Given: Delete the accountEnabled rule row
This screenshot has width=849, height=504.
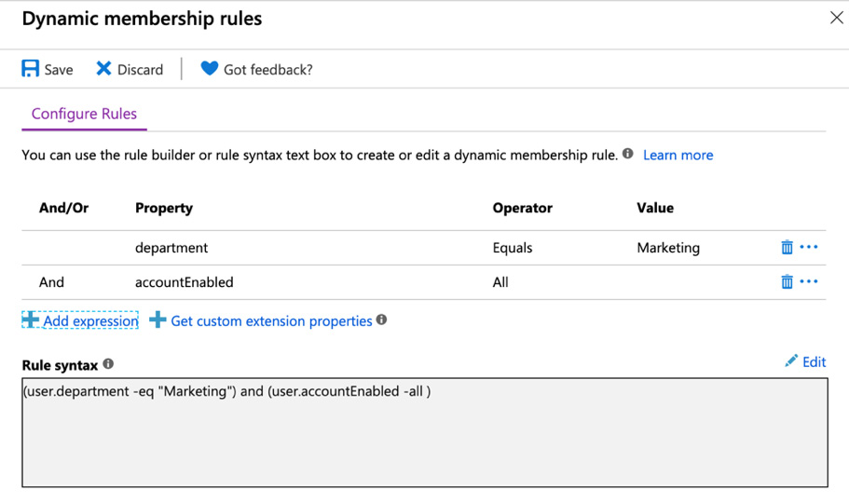Looking at the screenshot, I should click(787, 281).
